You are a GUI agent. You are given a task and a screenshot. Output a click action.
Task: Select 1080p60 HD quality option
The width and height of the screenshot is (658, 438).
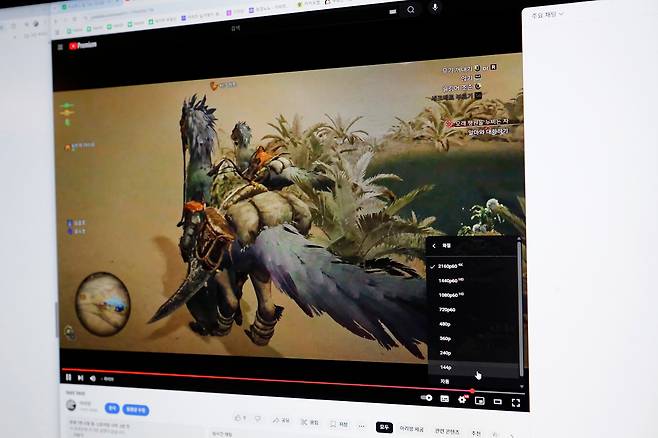coord(473,295)
